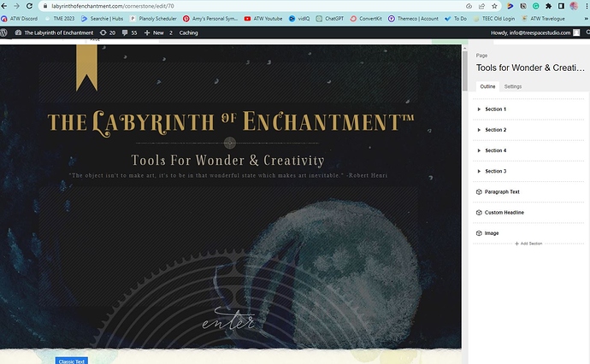Open the 20 updates item in admin bar
The width and height of the screenshot is (590, 364).
108,32
